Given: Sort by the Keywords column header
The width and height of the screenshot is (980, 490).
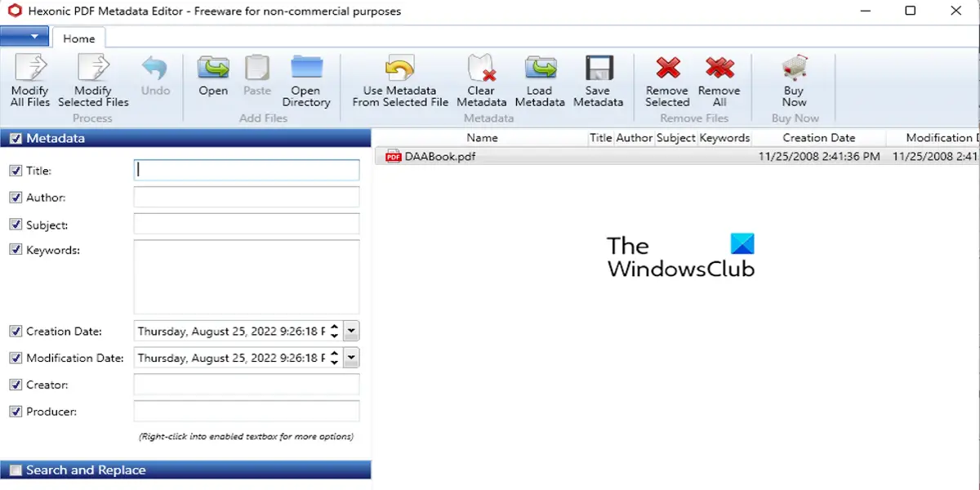Looking at the screenshot, I should point(724,138).
